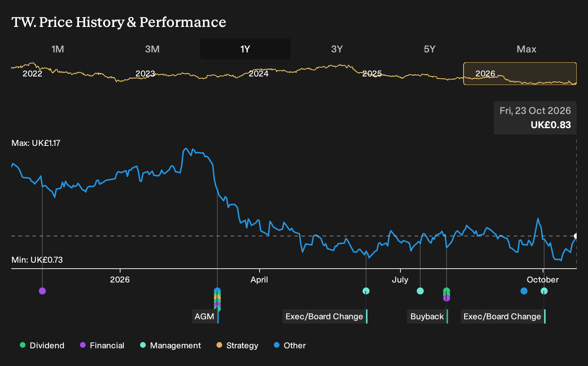This screenshot has height=366, width=588.
Task: Click the 'TW. Price History & Performance' heading
Action: tap(119, 22)
